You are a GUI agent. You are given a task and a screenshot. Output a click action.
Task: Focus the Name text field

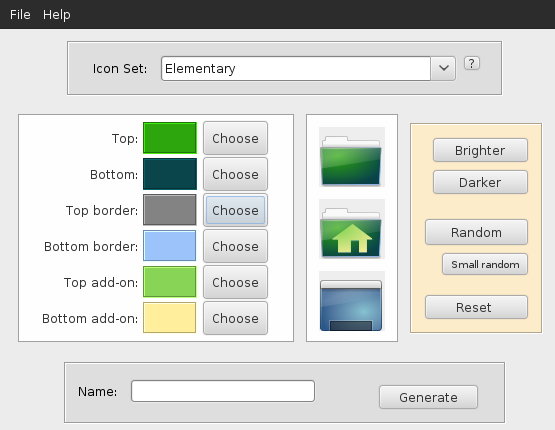tap(223, 391)
